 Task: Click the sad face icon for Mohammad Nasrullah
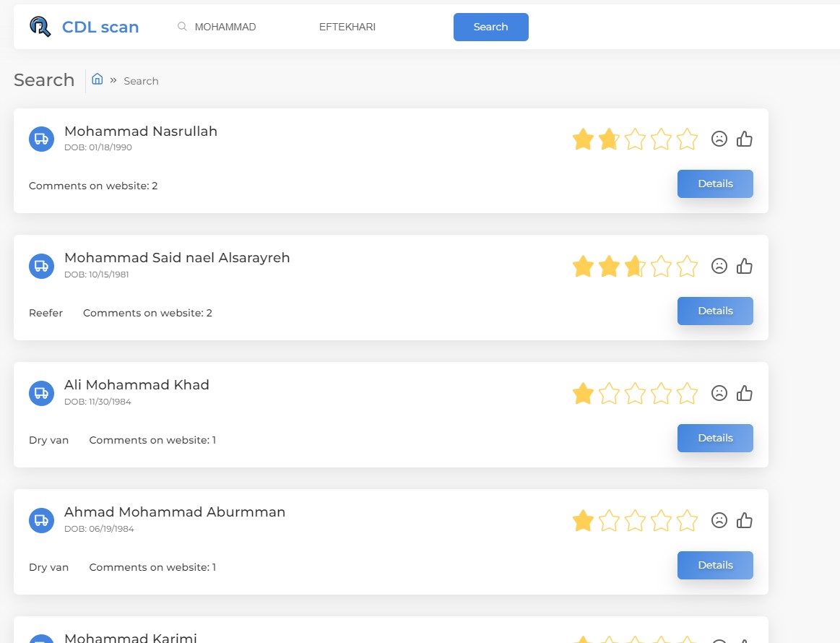pos(719,139)
